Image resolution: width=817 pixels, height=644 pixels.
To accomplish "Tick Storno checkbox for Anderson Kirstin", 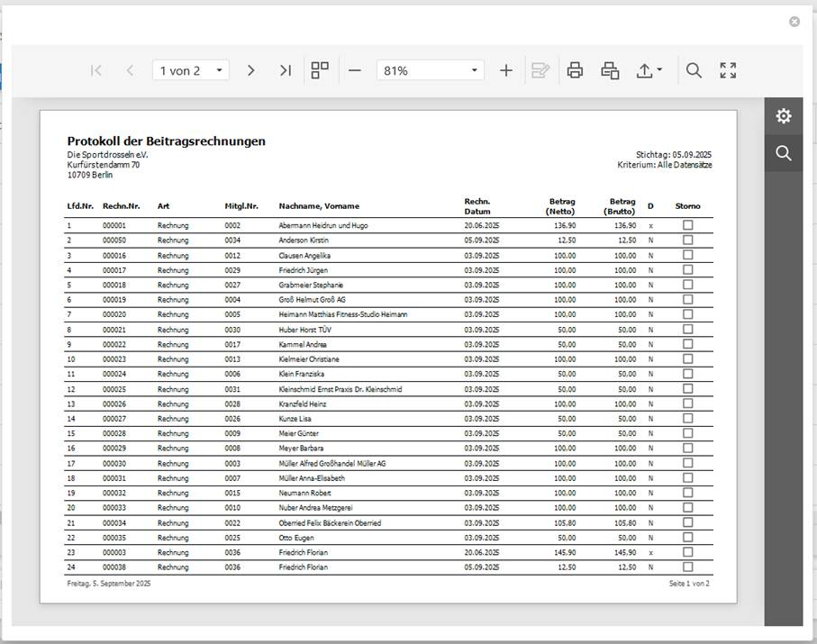I will pos(688,240).
